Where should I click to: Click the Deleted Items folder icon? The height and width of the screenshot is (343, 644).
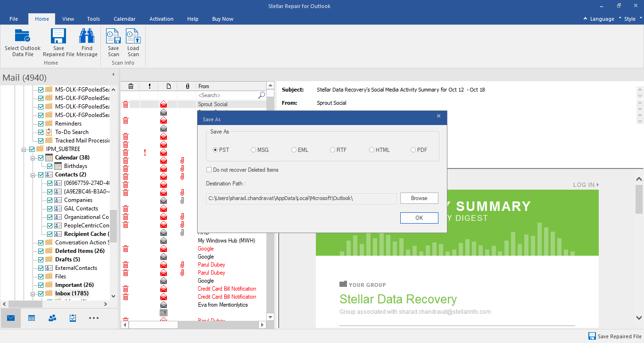point(49,251)
